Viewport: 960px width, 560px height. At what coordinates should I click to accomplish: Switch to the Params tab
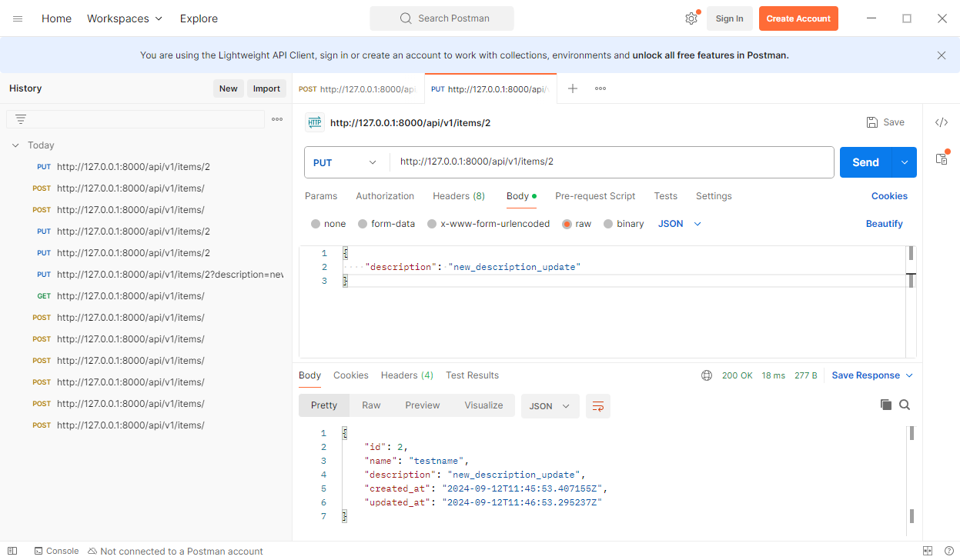321,196
